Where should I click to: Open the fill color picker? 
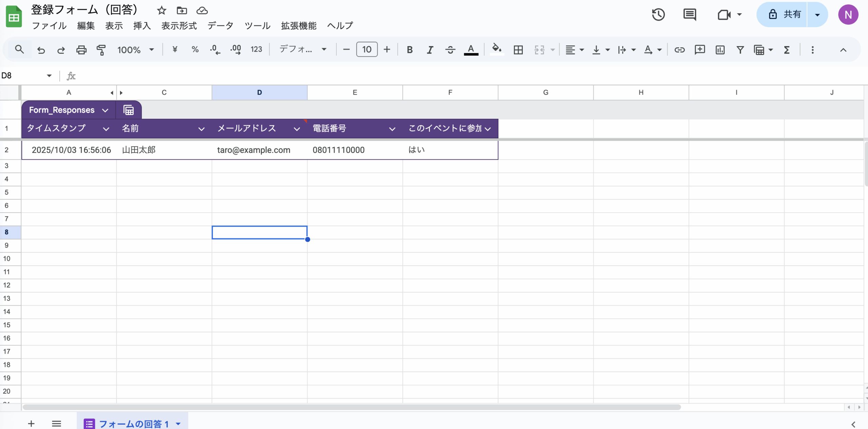(497, 49)
